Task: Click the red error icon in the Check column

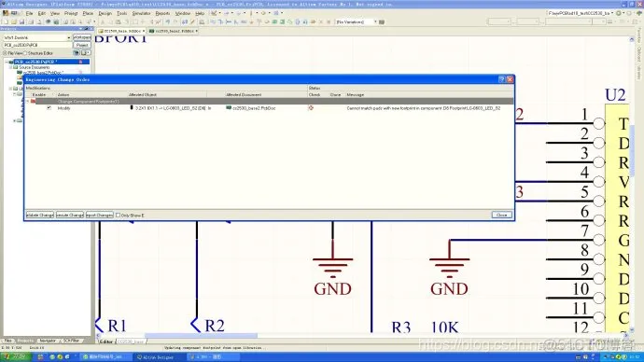Action: (x=311, y=108)
